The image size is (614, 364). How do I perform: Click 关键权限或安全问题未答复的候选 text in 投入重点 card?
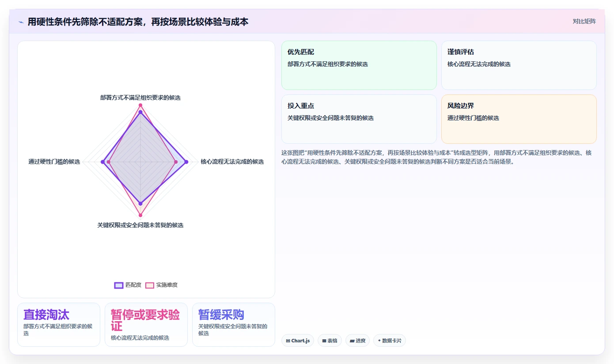(330, 118)
